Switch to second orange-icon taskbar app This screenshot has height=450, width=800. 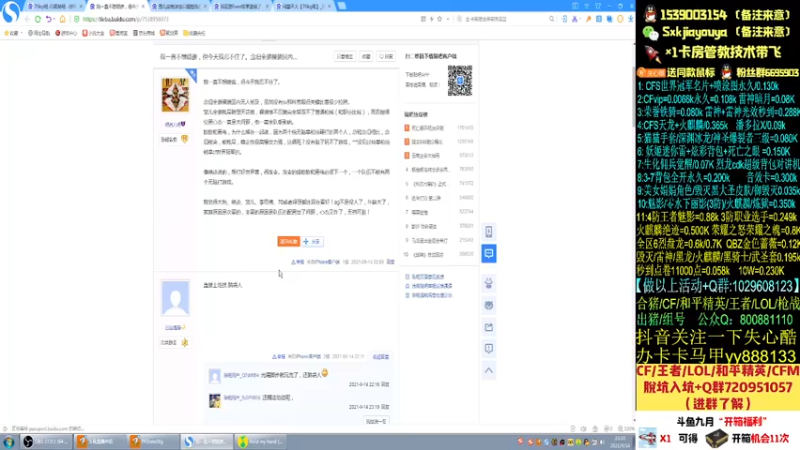(x=154, y=441)
